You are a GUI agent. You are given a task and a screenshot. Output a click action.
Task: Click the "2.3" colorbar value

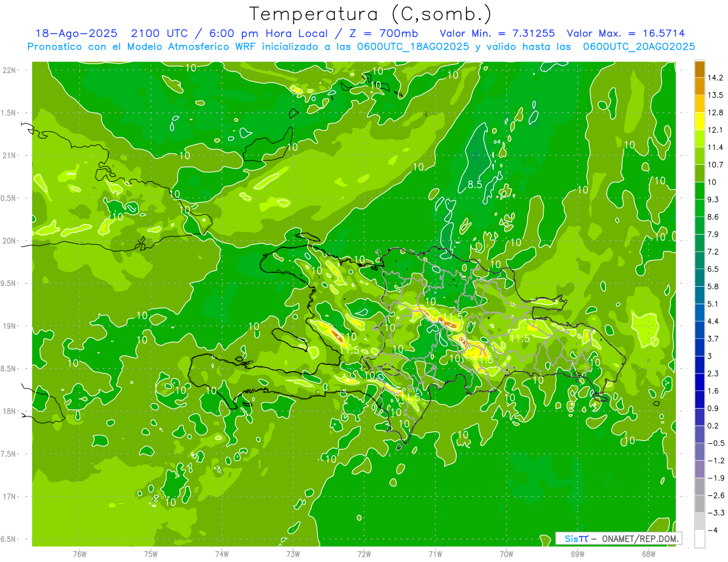click(x=713, y=373)
